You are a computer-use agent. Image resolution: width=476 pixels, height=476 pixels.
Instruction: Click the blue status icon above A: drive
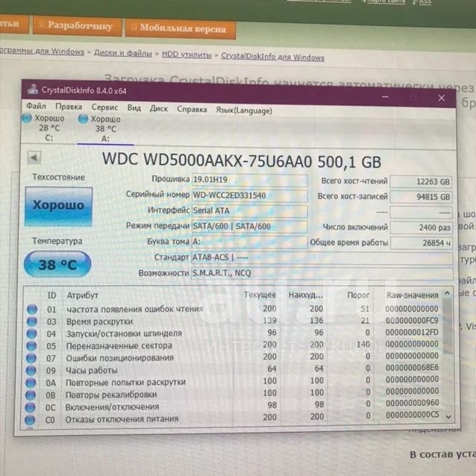point(83,119)
